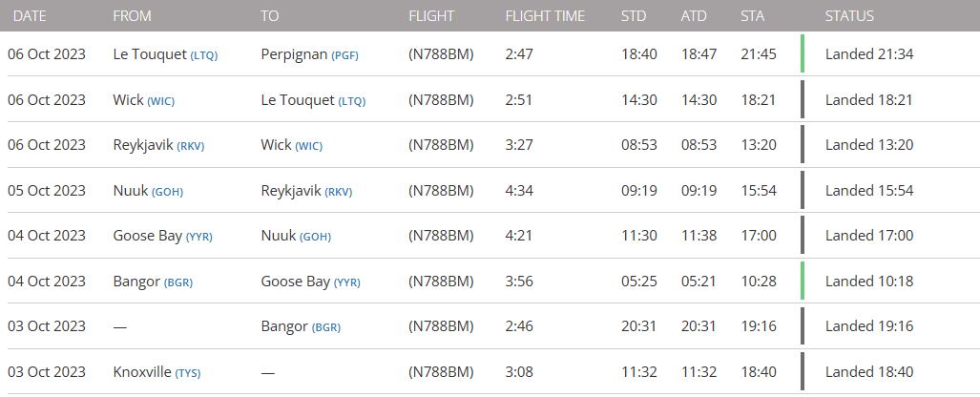Open Goose Bay (YYR) destination link

pos(311,282)
